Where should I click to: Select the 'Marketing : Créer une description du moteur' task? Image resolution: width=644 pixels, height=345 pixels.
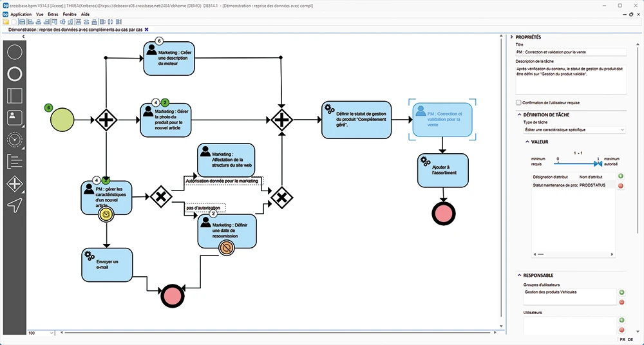pyautogui.click(x=169, y=59)
